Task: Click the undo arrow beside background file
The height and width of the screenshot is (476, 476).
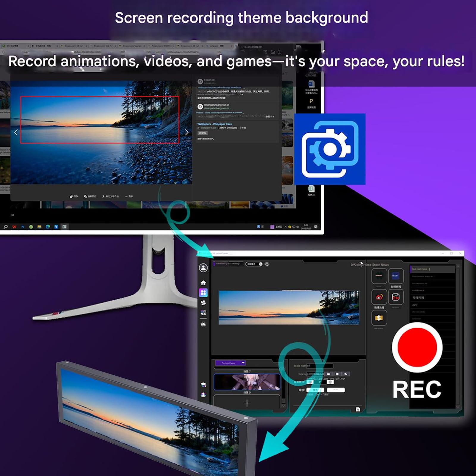Action: point(346,374)
